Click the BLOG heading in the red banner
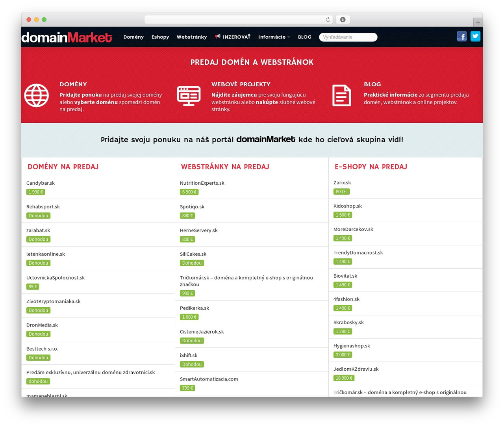Viewport: 504px width, 427px height. tap(372, 84)
